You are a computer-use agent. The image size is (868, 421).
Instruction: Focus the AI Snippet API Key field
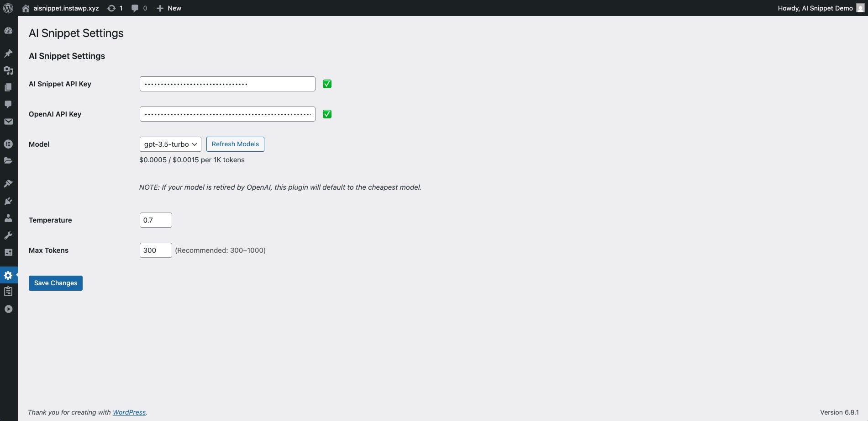227,84
